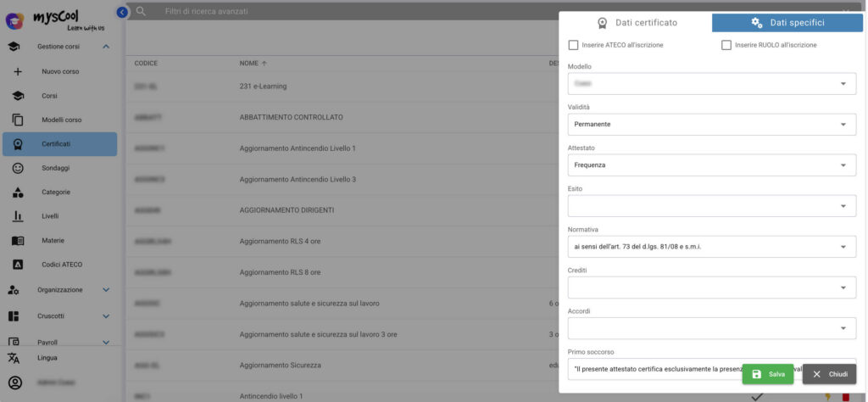Collapse the sidebar with the blue arrow
The width and height of the screenshot is (868, 402).
[x=122, y=12]
